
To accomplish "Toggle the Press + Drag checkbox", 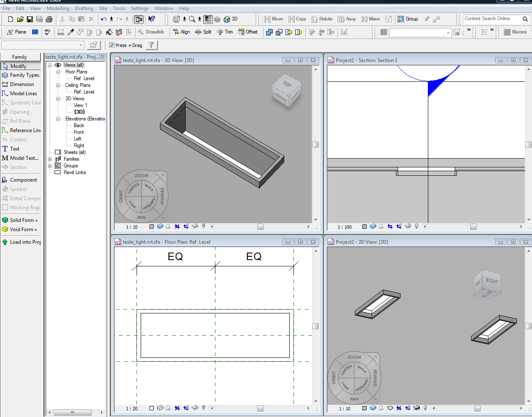I will coord(112,45).
